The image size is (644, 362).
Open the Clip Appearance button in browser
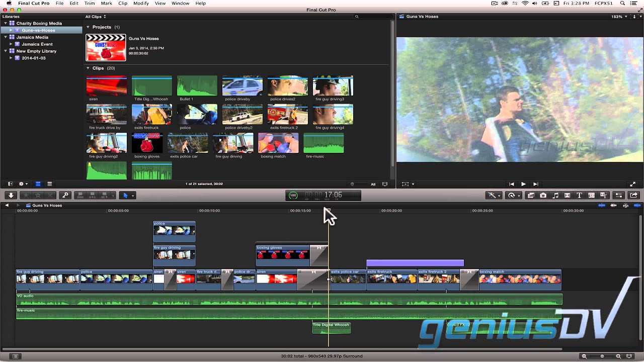click(x=385, y=184)
